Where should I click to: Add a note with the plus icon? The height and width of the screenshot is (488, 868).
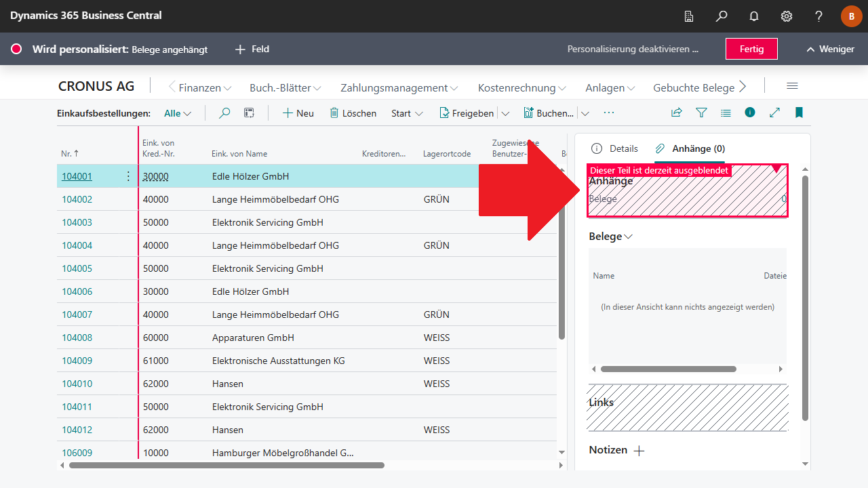tap(639, 451)
